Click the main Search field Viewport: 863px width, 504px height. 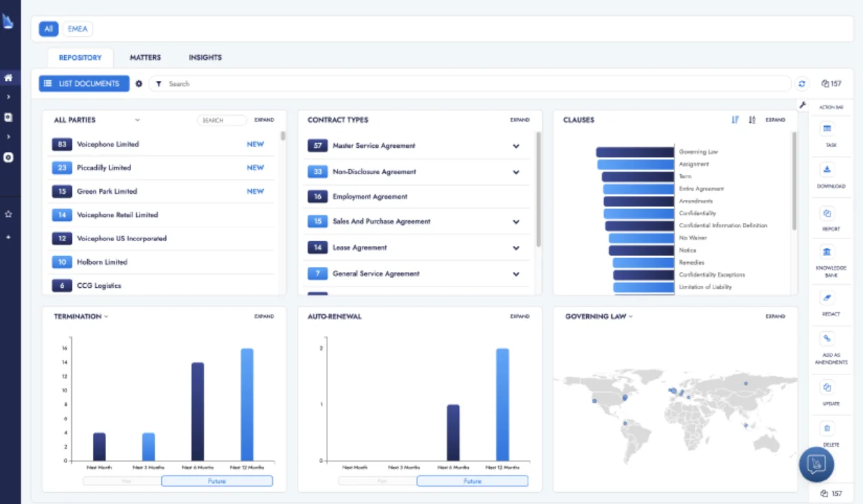pyautogui.click(x=471, y=84)
